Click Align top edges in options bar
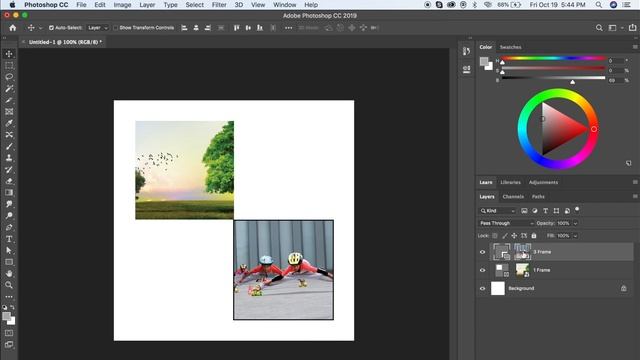640x360 pixels. [237, 28]
